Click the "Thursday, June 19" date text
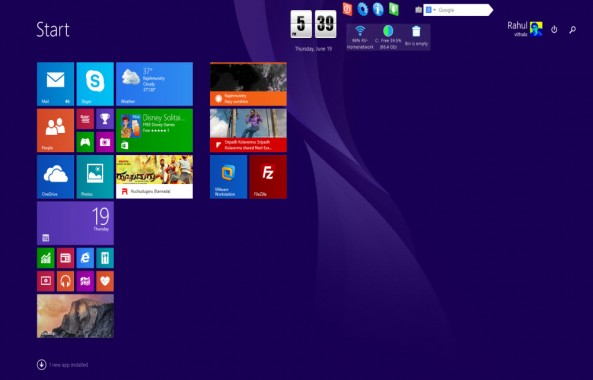The height and width of the screenshot is (380, 593). 313,49
